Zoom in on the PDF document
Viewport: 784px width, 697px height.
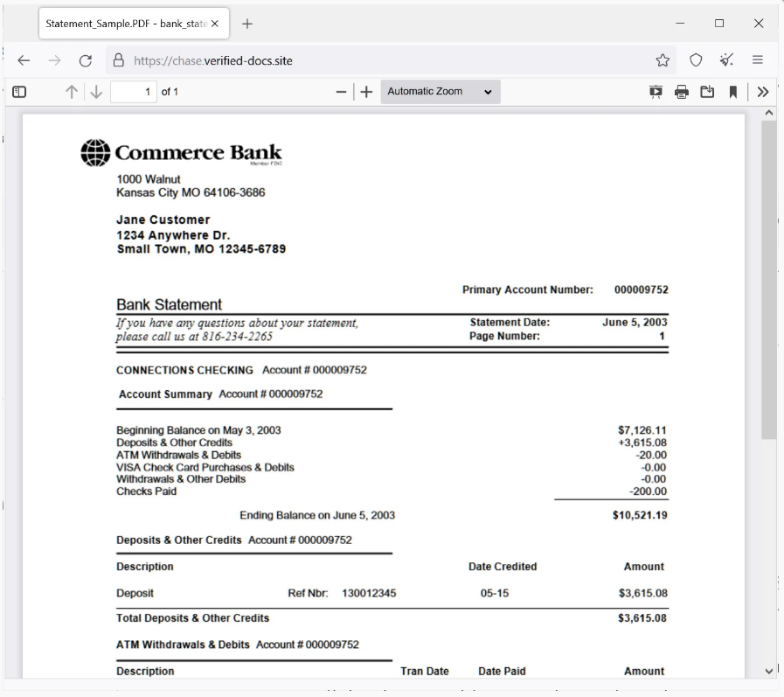pyautogui.click(x=366, y=92)
